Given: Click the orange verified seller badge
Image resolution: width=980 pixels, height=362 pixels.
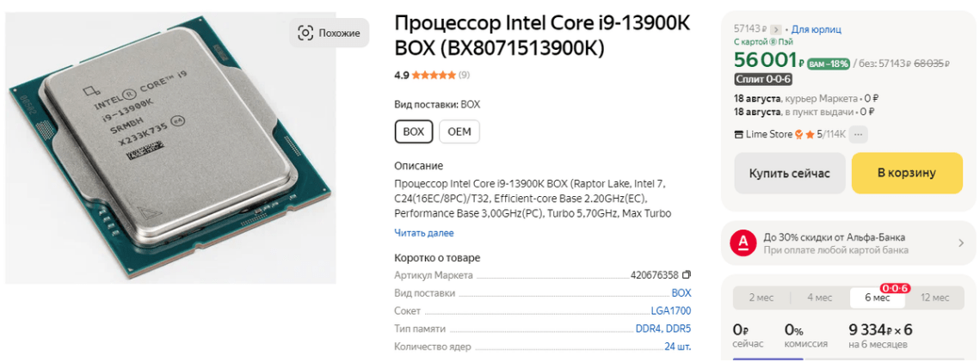Looking at the screenshot, I should coord(799,134).
